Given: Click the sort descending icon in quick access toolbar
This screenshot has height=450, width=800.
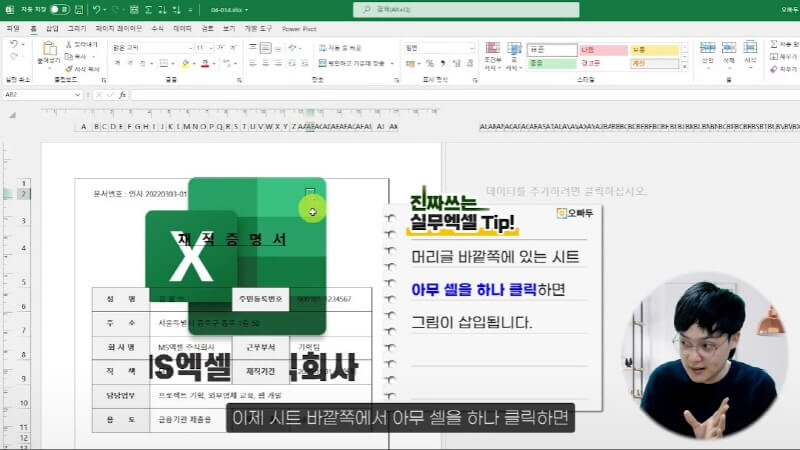Looking at the screenshot, I should click(x=176, y=9).
